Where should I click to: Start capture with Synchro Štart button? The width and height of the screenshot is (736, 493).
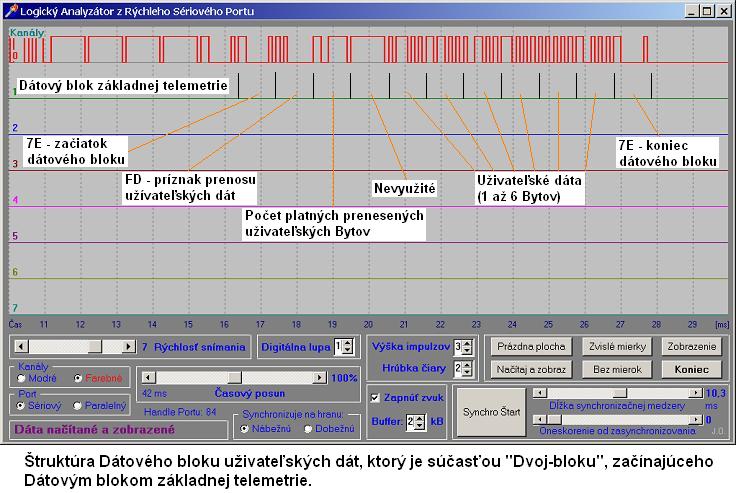[491, 412]
